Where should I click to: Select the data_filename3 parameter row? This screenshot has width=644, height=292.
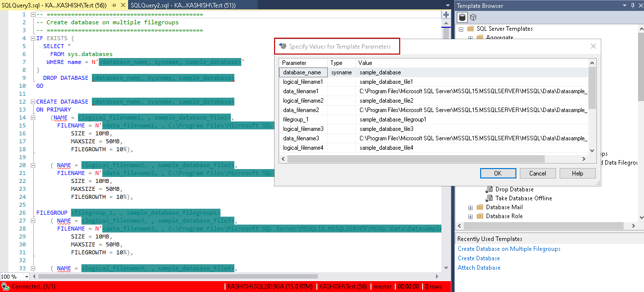pos(433,138)
